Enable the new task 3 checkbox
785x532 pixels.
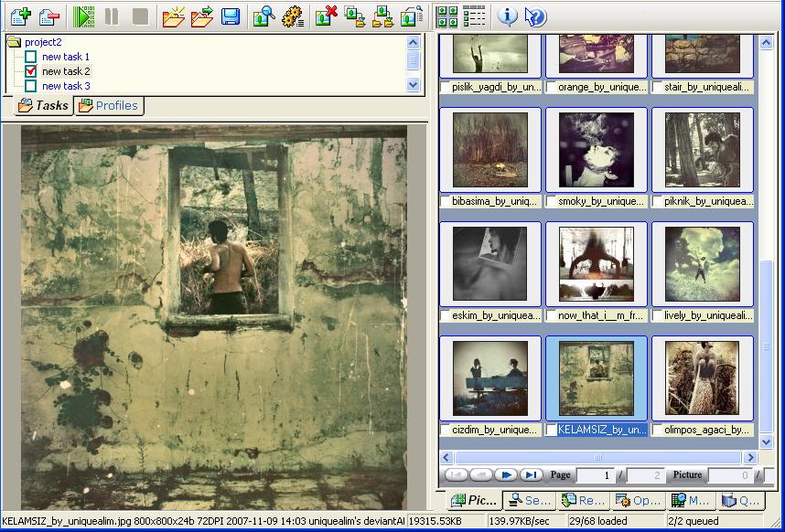(30, 86)
